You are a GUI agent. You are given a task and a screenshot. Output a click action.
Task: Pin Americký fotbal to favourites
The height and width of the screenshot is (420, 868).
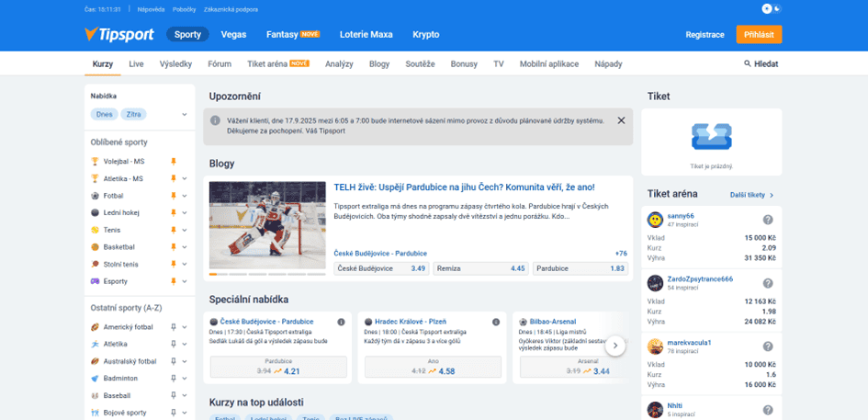[174, 327]
